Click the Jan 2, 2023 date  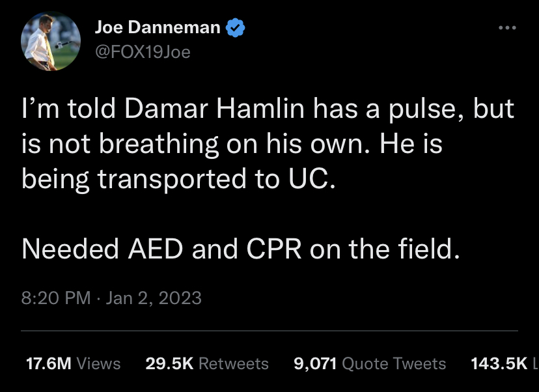(154, 298)
